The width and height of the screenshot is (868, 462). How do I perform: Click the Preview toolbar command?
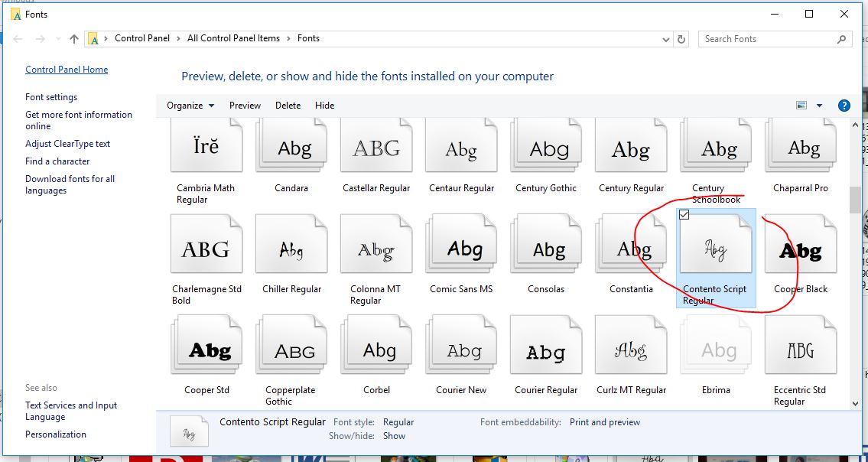click(245, 106)
